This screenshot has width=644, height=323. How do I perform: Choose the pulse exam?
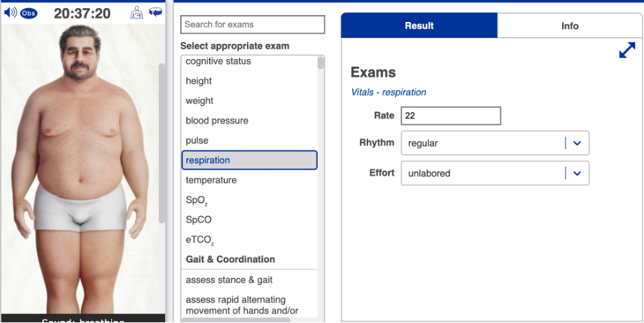197,141
